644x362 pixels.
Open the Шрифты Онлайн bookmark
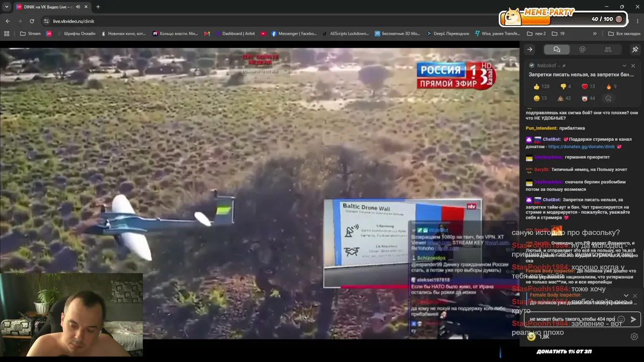point(76,34)
